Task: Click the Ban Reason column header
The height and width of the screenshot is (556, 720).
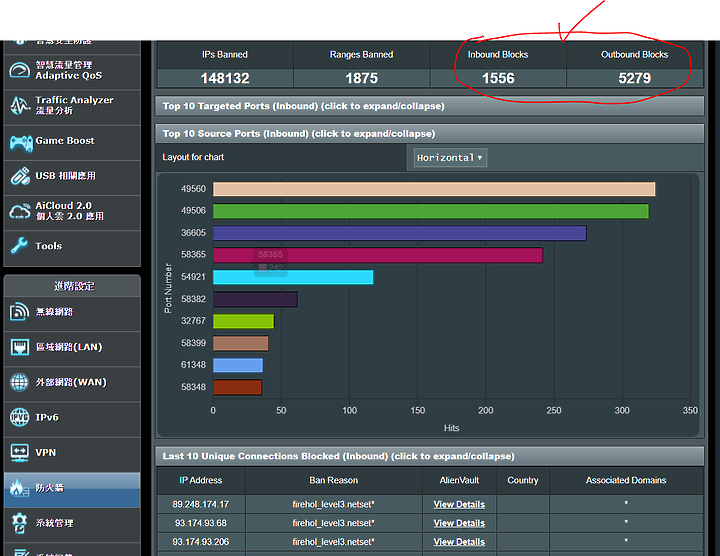Action: click(x=333, y=480)
